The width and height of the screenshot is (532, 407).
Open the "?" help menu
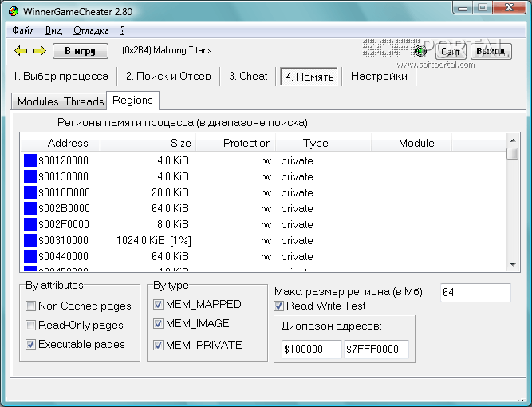(x=123, y=30)
